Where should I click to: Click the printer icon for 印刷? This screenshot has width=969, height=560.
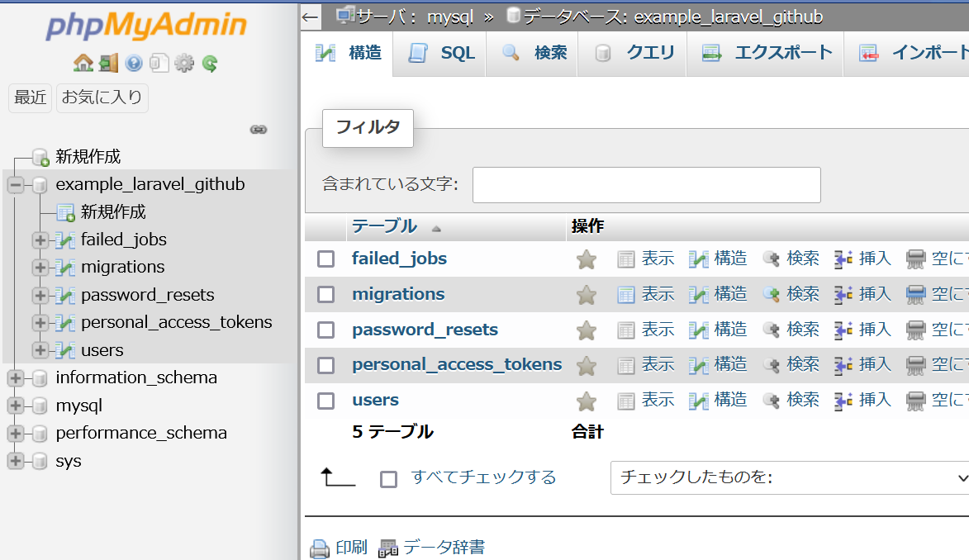click(x=320, y=548)
